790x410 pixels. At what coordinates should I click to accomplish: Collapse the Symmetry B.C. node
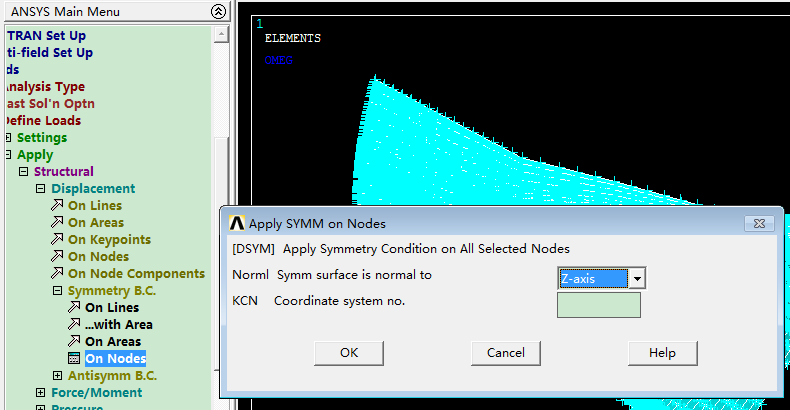coord(57,291)
